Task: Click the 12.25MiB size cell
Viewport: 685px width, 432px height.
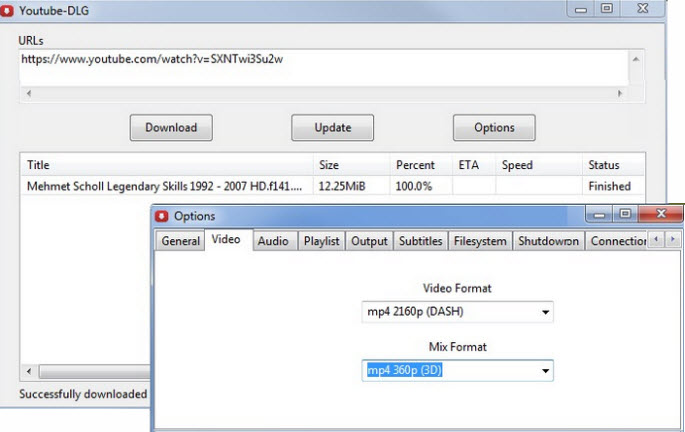Action: 342,187
